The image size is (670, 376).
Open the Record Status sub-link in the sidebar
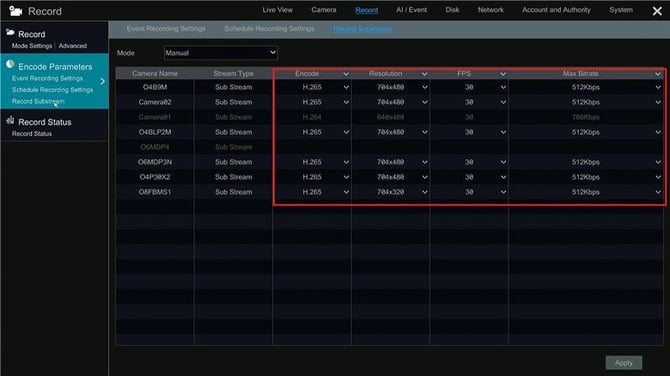click(32, 134)
